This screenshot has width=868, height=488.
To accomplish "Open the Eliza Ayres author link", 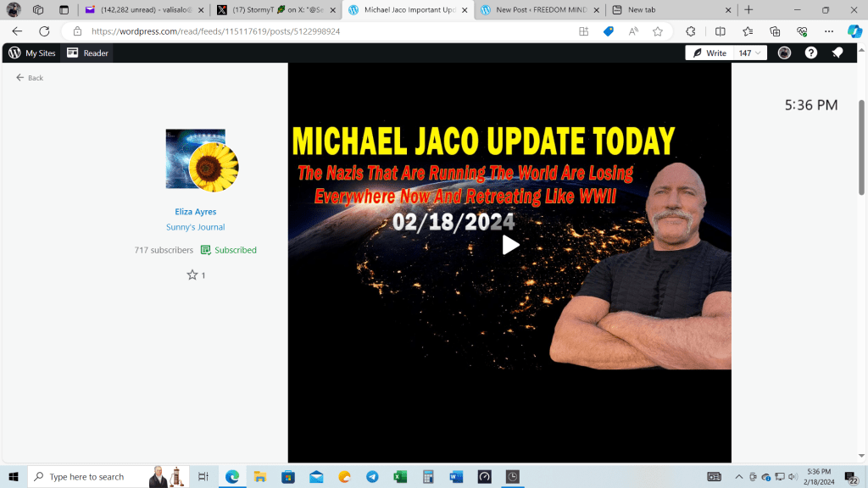I will (195, 212).
